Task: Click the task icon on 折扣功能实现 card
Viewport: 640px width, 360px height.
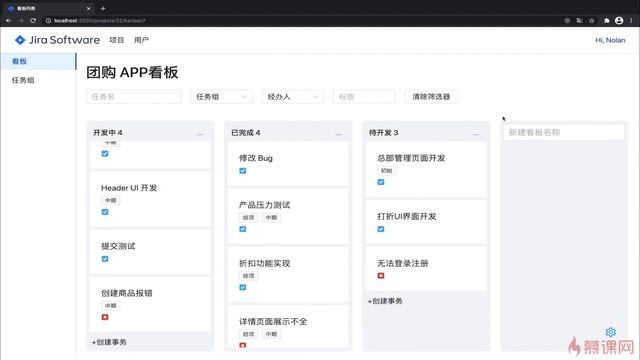Action: coord(243,287)
